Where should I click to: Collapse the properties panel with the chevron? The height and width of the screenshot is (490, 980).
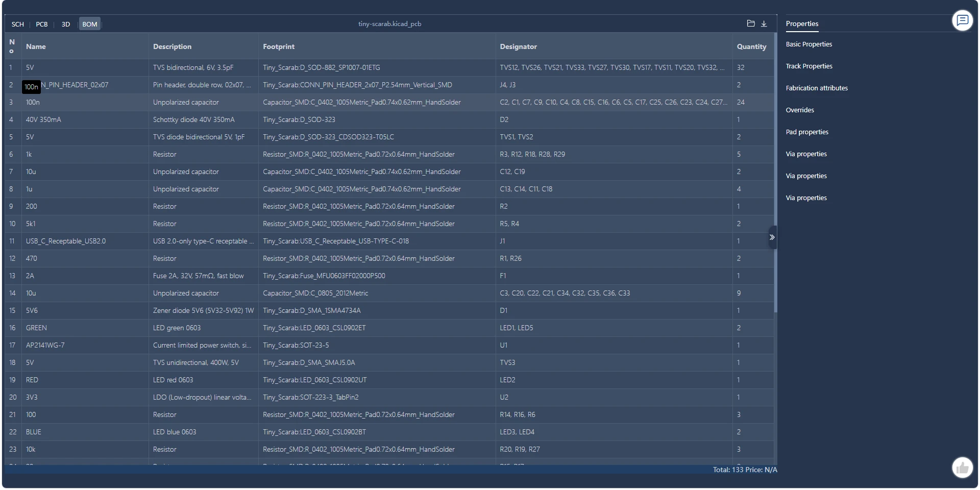tap(772, 237)
